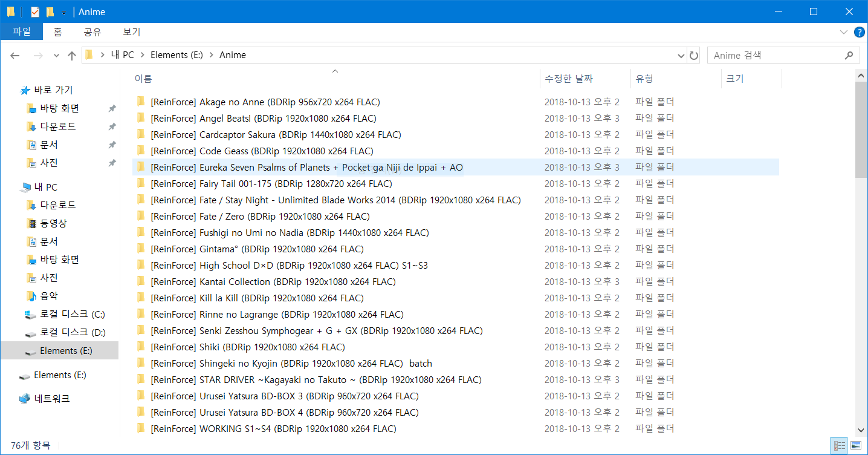Expand the ribbon with the chevron

coord(844,32)
